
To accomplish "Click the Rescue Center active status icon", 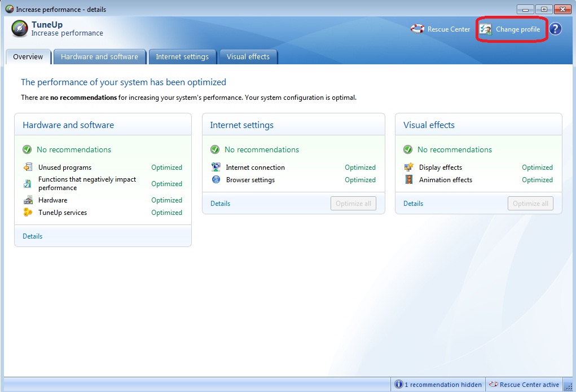I will pos(493,384).
